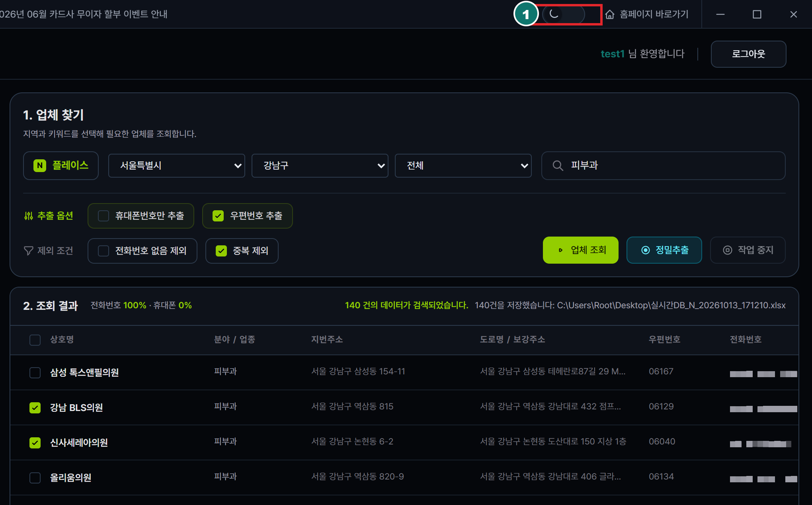Viewport: 812px width, 505px height.
Task: Click the test1 username text
Action: (613, 54)
